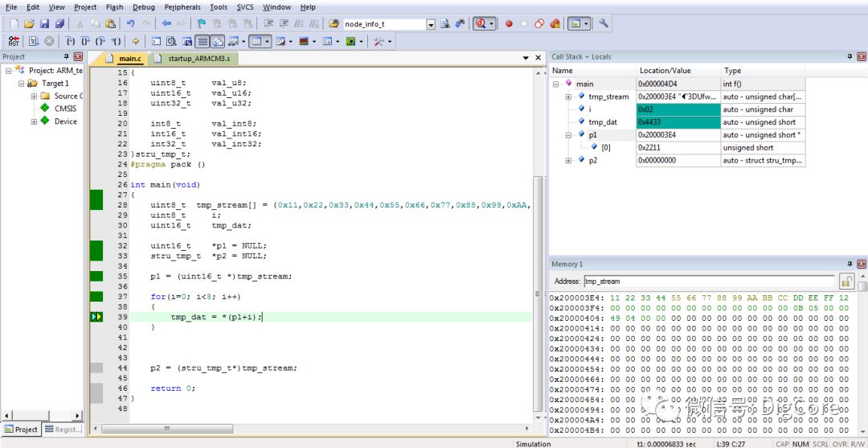Screen dimensions: 868x448
Task: Select the i value 0x02
Action: click(678, 109)
